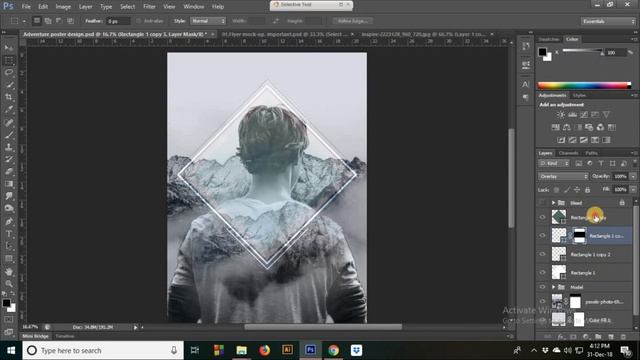
Task: Expand the Model group
Action: 553,287
